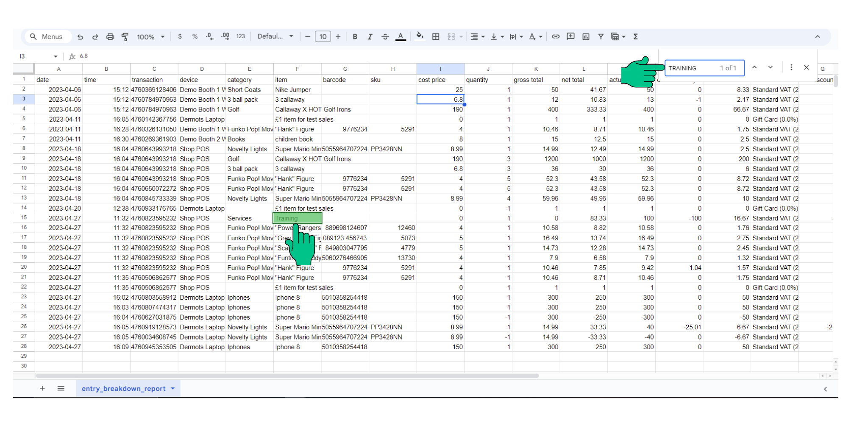This screenshot has height=434, width=868.
Task: Toggle bold formatting
Action: (355, 37)
